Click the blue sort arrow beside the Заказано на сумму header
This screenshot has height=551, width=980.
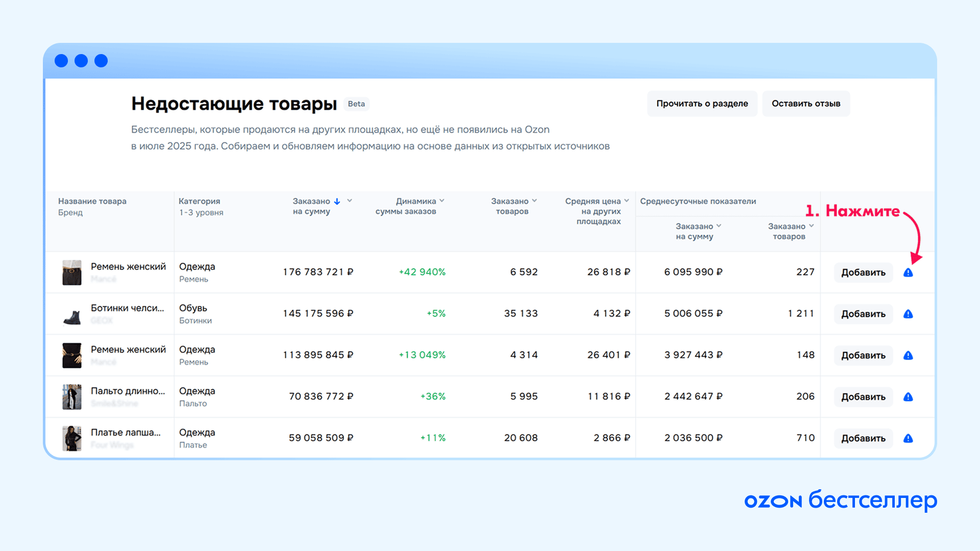(x=337, y=201)
